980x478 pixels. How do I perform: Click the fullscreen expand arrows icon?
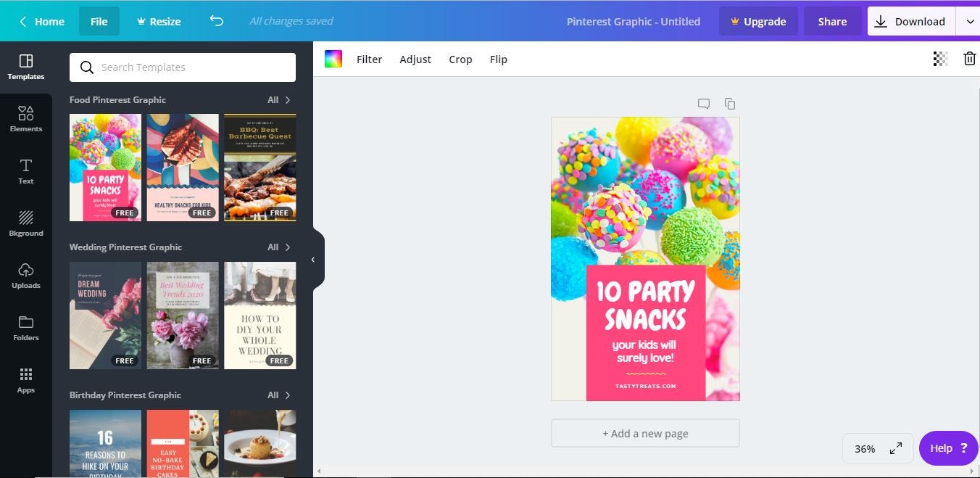click(896, 448)
